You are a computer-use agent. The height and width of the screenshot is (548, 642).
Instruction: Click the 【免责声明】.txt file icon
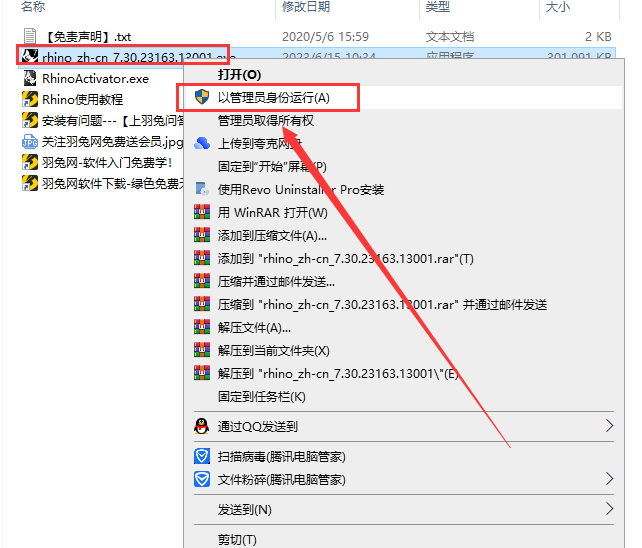click(30, 36)
